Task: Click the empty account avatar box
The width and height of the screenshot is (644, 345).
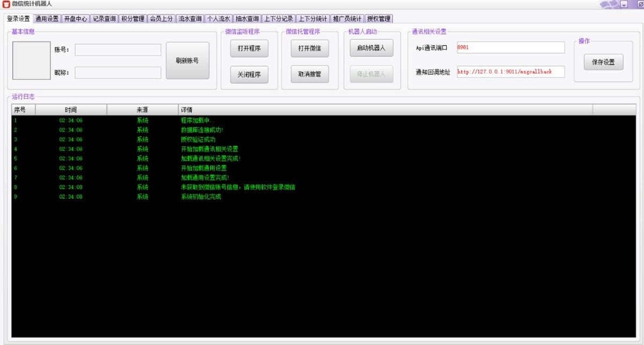Action: [x=32, y=60]
